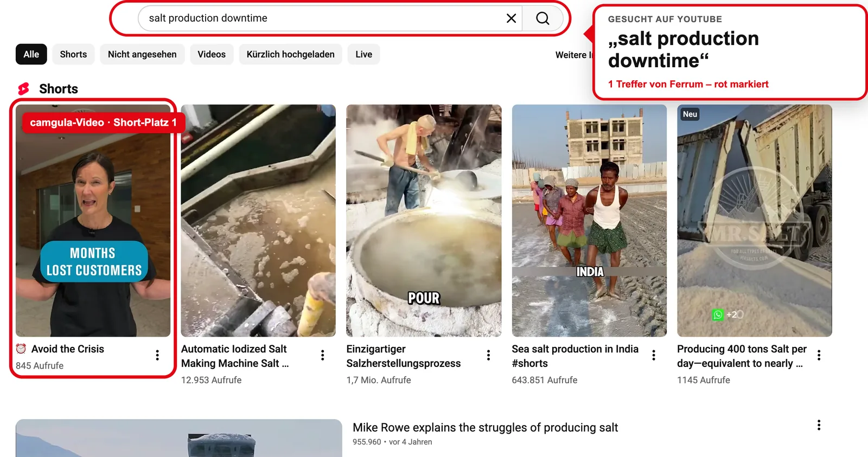
Task: Click the Shorts section heading
Action: point(59,89)
